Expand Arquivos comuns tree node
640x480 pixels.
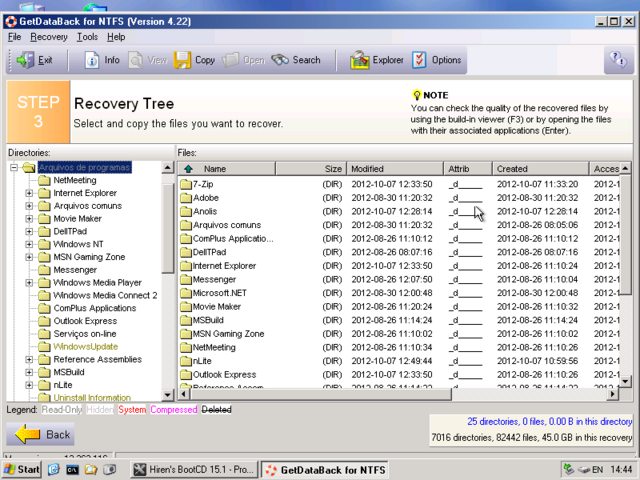pos(29,206)
